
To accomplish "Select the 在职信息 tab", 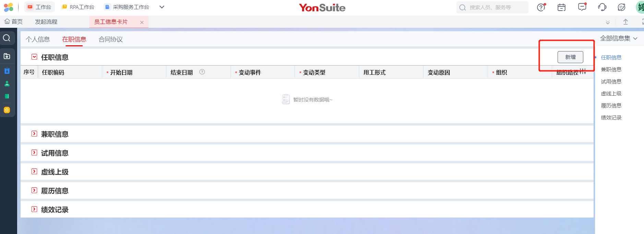I will coord(74,39).
